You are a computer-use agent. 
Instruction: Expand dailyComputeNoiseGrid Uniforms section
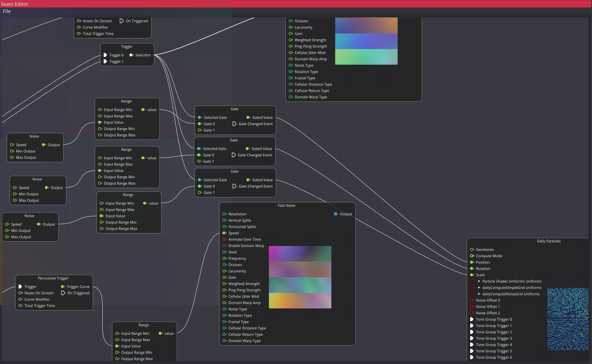479,294
